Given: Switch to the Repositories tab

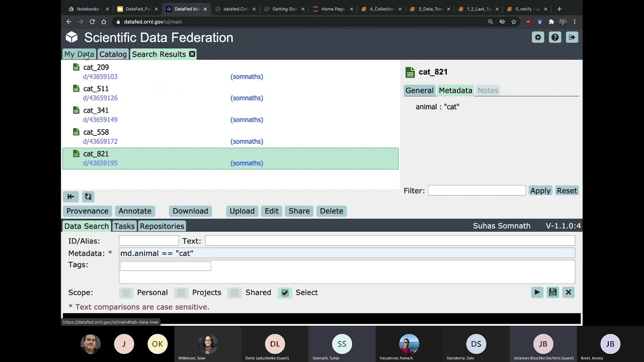Looking at the screenshot, I should (162, 226).
